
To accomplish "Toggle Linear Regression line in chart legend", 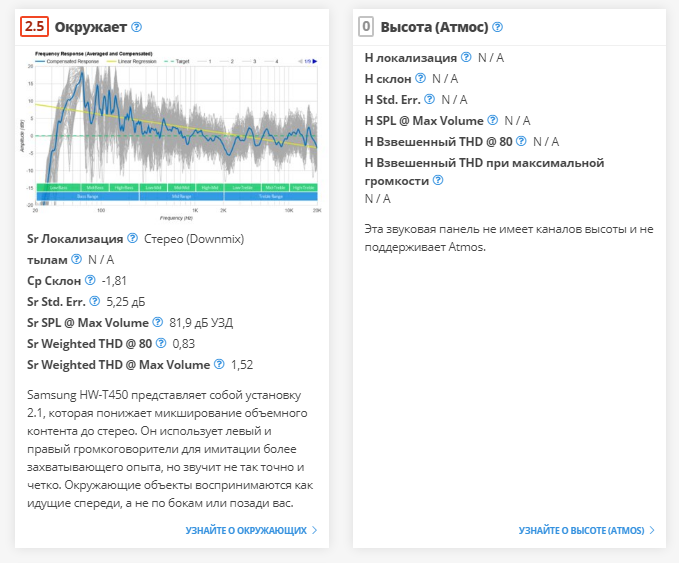I will click(x=137, y=61).
